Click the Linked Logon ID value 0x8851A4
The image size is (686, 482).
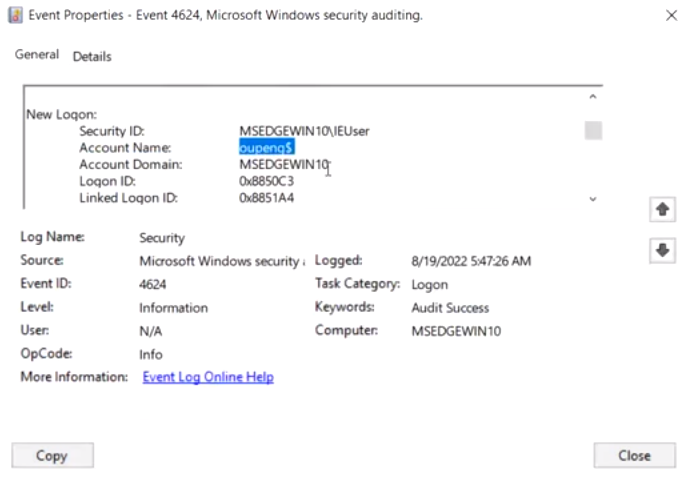pos(266,198)
